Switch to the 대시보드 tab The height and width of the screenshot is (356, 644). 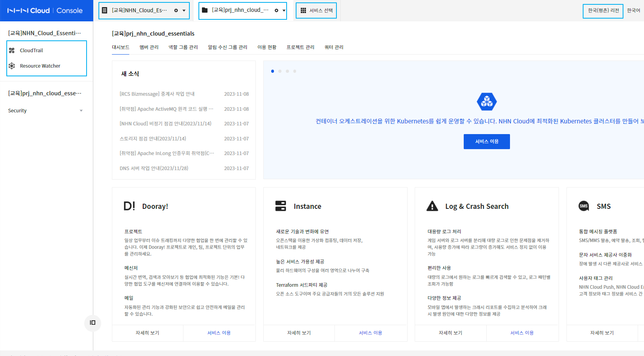coord(121,47)
